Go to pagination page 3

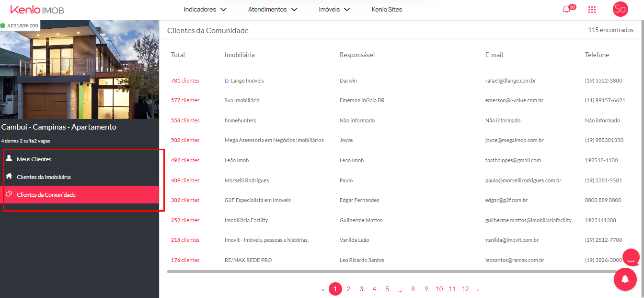361,289
